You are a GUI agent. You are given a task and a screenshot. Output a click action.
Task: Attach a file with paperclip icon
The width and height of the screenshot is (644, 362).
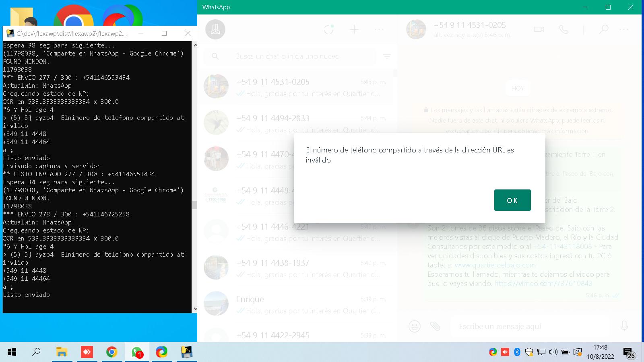(435, 326)
